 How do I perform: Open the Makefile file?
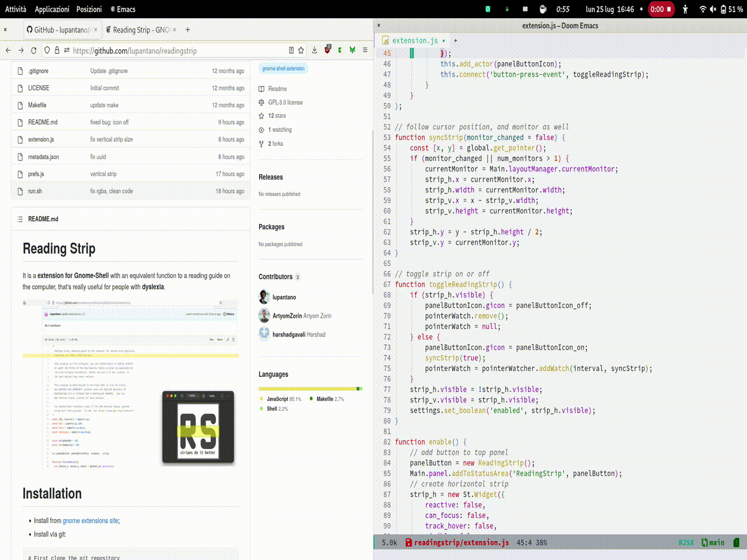[37, 106]
